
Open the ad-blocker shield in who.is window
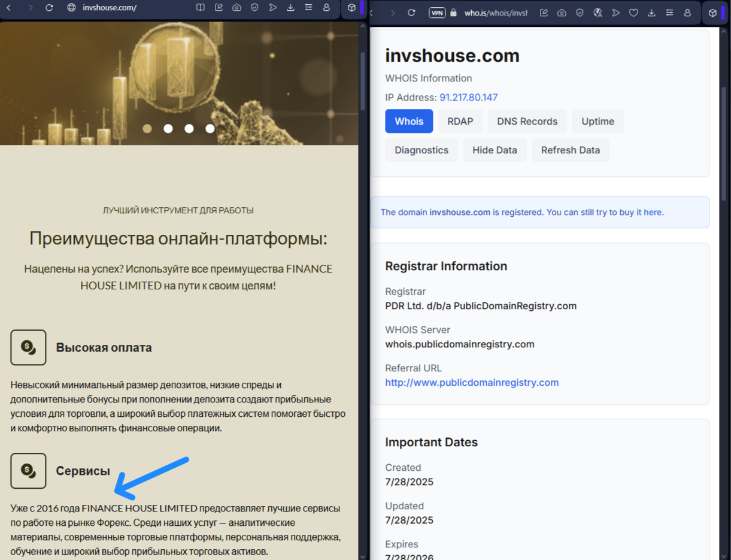coord(580,13)
